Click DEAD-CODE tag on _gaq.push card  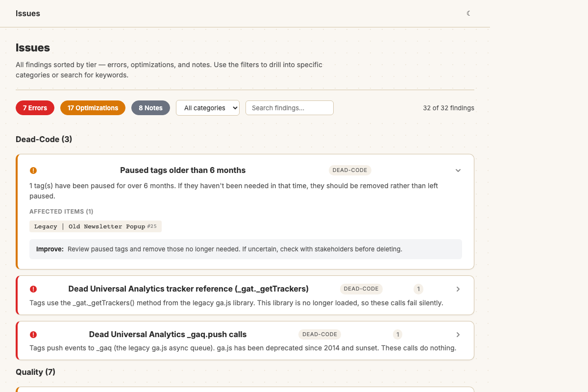tap(319, 335)
